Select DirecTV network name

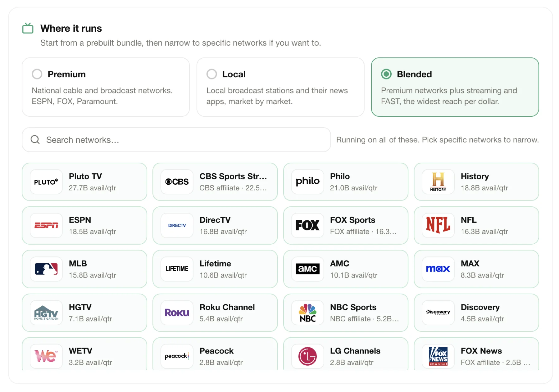(215, 220)
